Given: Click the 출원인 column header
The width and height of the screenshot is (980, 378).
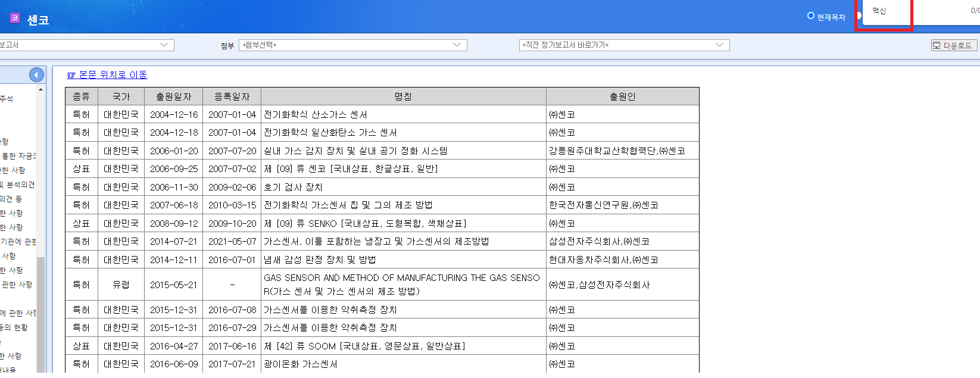Looking at the screenshot, I should click(622, 96).
